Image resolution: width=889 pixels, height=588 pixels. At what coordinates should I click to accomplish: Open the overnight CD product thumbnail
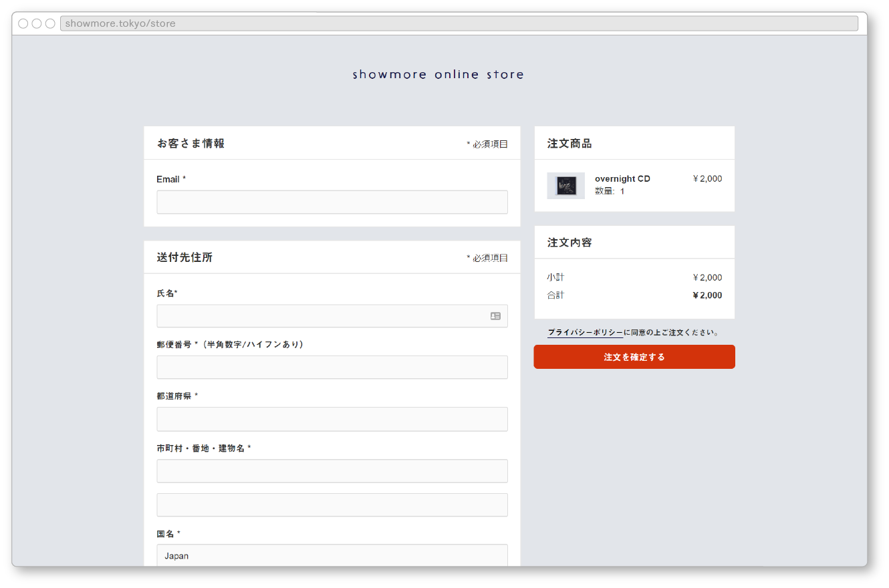566,186
